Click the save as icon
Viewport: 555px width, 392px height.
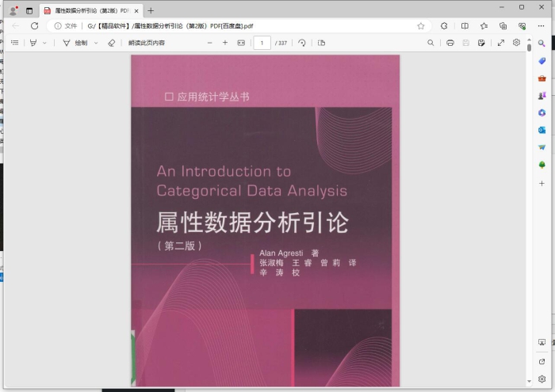click(481, 43)
